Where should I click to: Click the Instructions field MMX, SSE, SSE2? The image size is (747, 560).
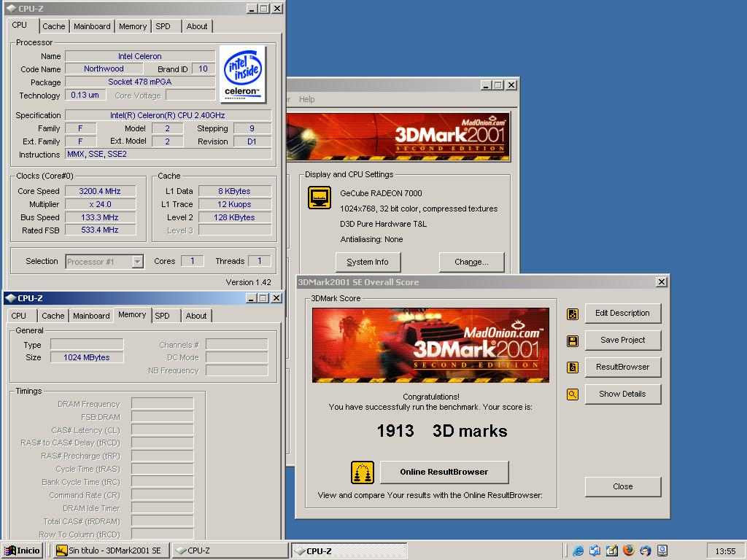tap(169, 155)
